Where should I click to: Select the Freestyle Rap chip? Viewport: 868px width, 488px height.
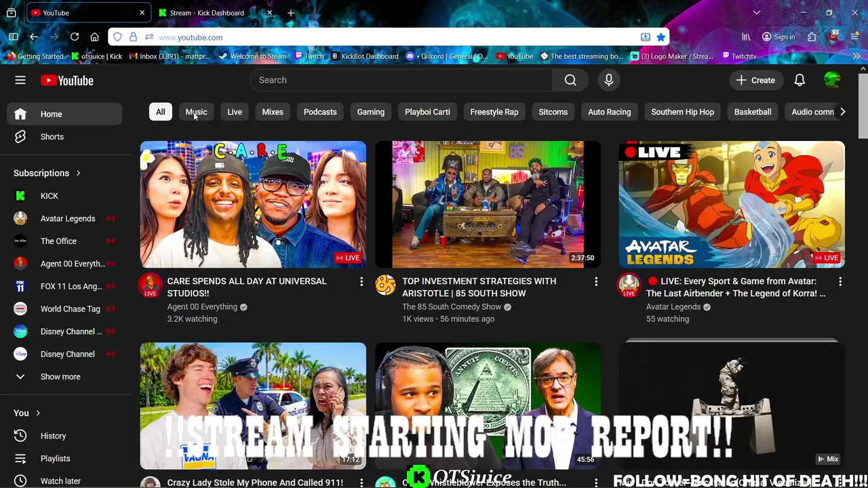coord(494,112)
